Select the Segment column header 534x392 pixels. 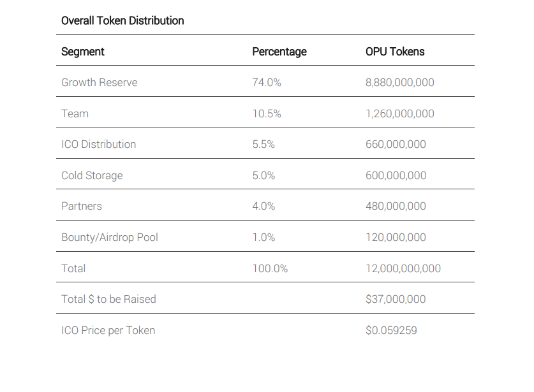tap(83, 52)
